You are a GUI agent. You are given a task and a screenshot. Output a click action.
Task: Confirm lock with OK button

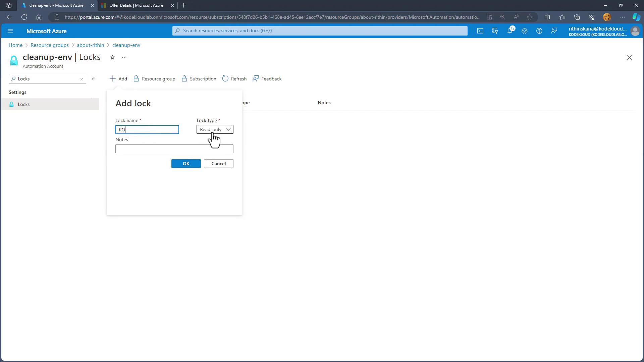[186, 164]
